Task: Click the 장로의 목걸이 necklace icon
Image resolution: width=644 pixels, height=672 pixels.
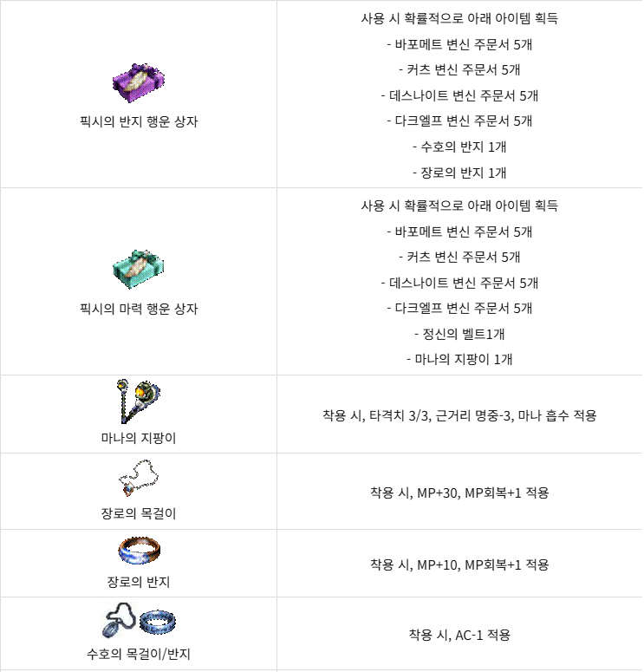Action: point(139,479)
